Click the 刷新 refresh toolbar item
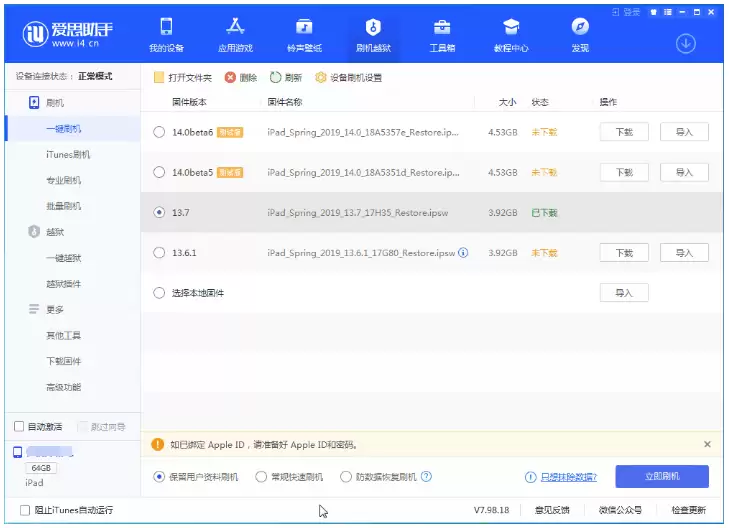Screen dimensions: 729x528 pyautogui.click(x=286, y=78)
